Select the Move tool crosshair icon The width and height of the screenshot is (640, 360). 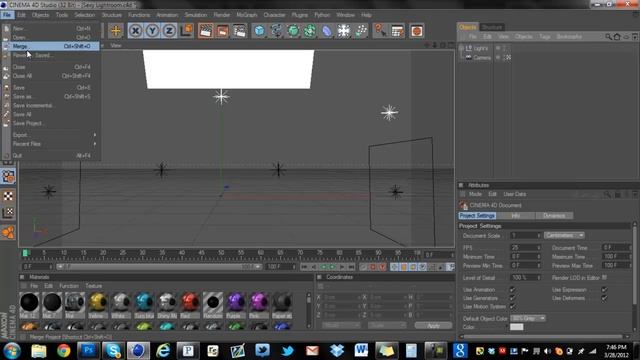[116, 31]
